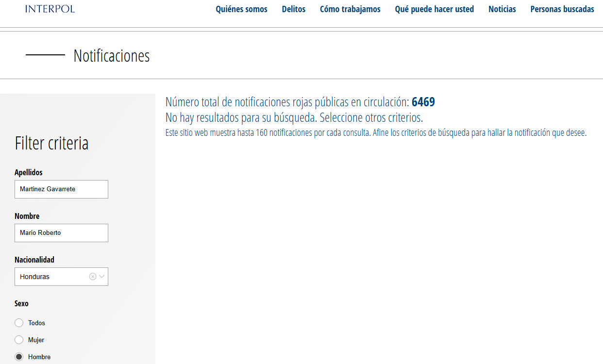Open the Delitos menu
The height and width of the screenshot is (364, 603).
click(x=294, y=9)
